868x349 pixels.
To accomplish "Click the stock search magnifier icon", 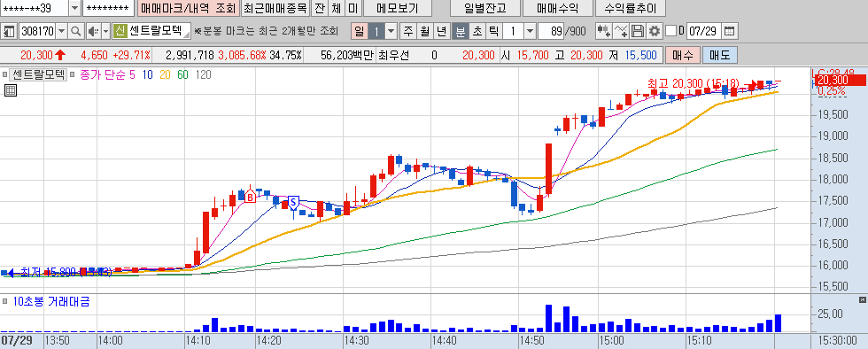I will coord(76,31).
